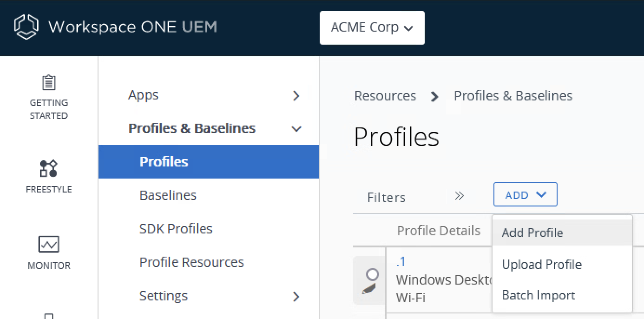Click the partially visible icon below Monitor
Viewport: 644px width, 319px height.
point(48,315)
